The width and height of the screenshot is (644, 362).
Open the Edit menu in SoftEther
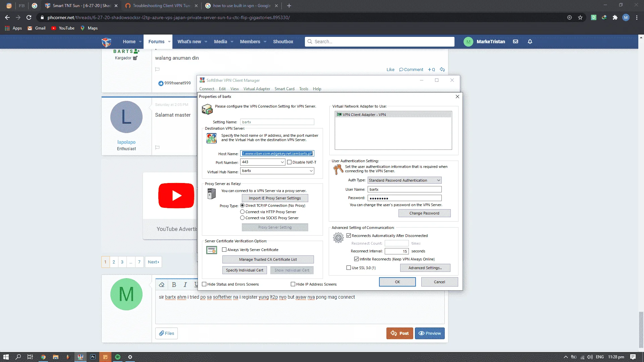point(222,89)
